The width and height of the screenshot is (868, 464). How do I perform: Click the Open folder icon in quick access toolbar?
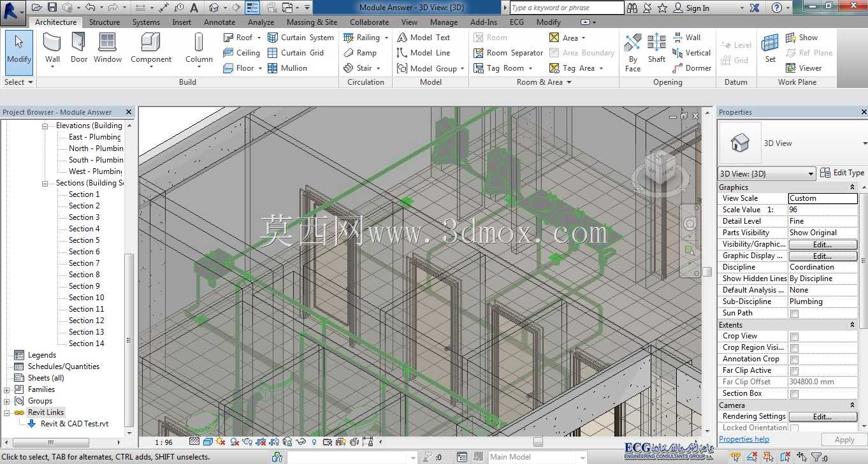[36, 8]
